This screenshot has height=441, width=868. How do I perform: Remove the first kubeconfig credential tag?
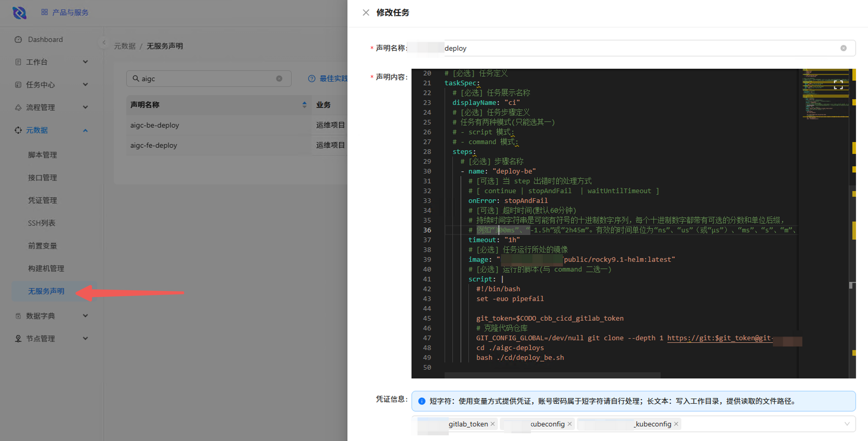569,424
